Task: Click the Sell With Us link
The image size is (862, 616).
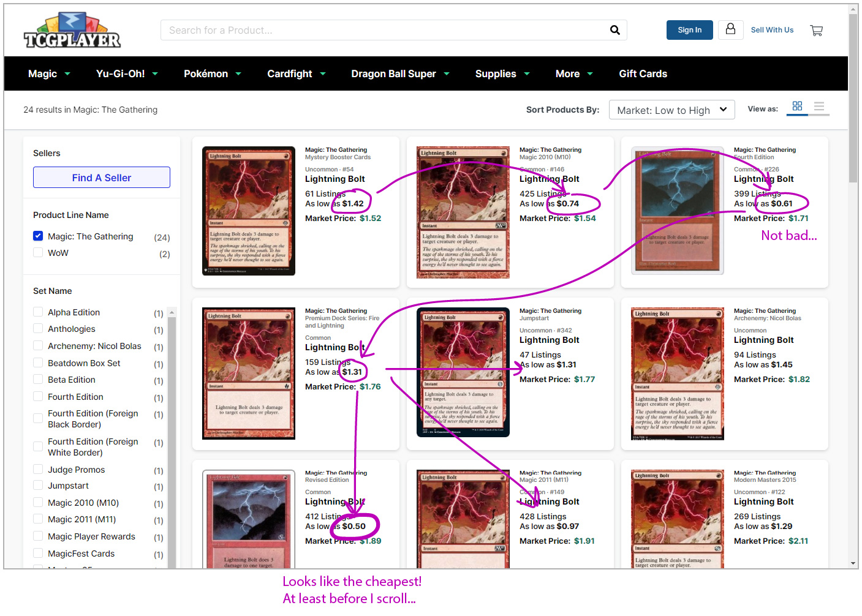Action: (x=772, y=30)
